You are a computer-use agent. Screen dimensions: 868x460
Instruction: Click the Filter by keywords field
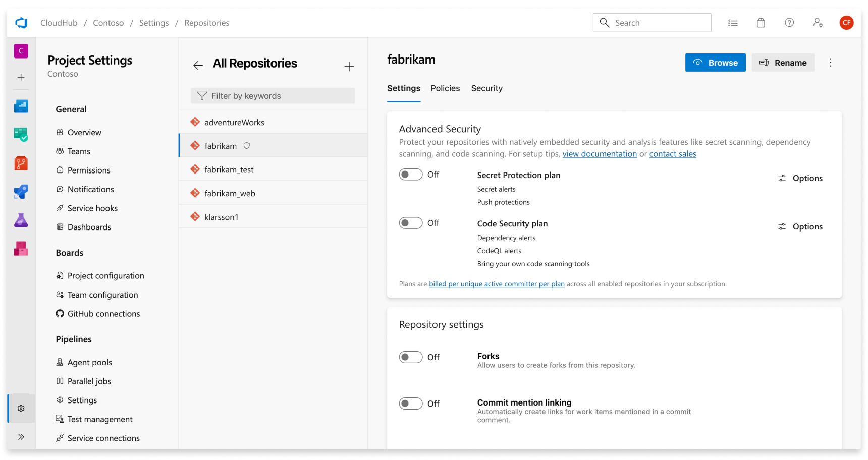(x=273, y=96)
